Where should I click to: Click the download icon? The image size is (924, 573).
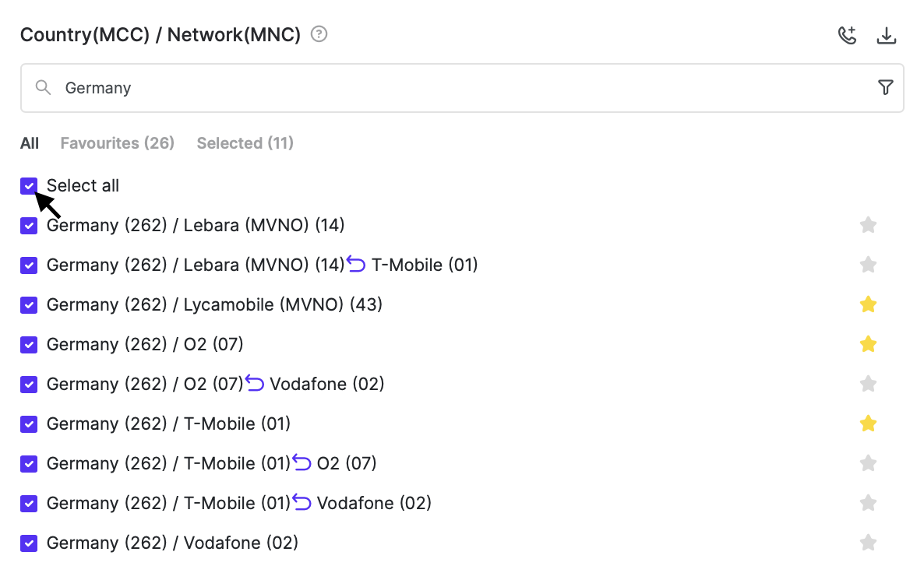pyautogui.click(x=887, y=36)
